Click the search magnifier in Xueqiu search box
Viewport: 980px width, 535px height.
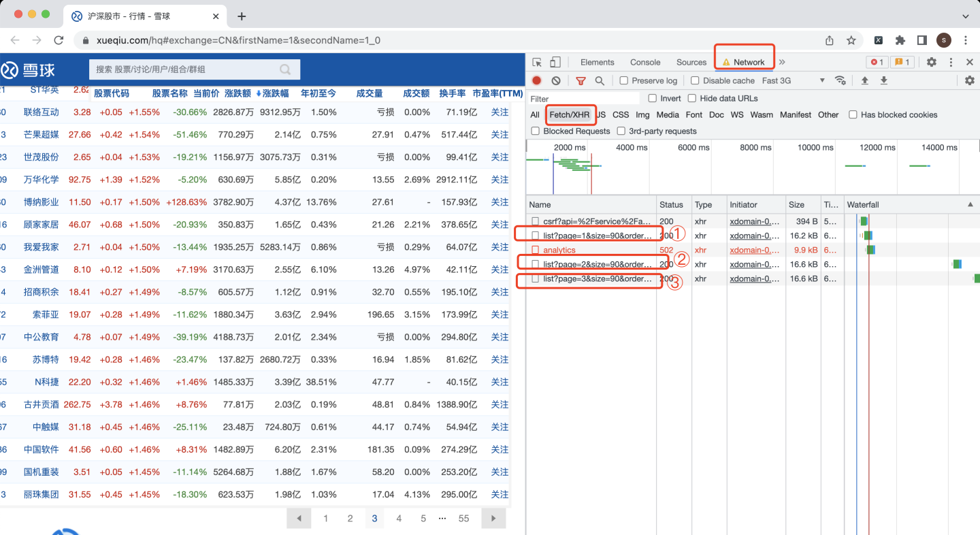coord(286,69)
